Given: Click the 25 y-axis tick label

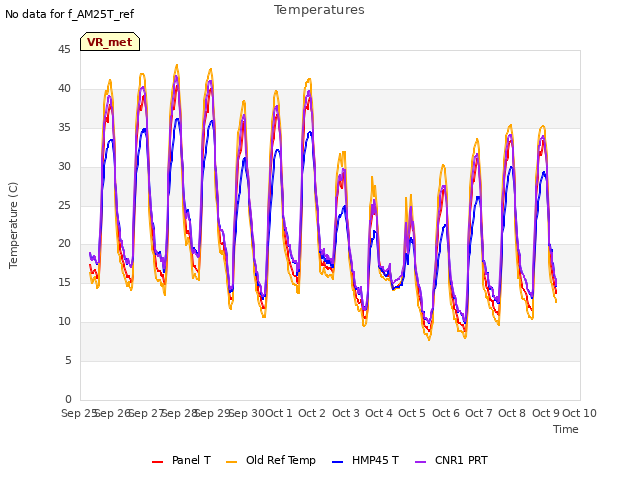Looking at the screenshot, I should point(64,205).
